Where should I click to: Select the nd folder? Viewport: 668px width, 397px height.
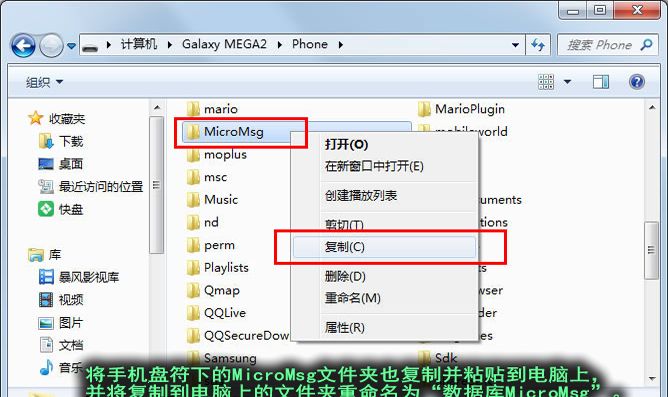click(203, 222)
